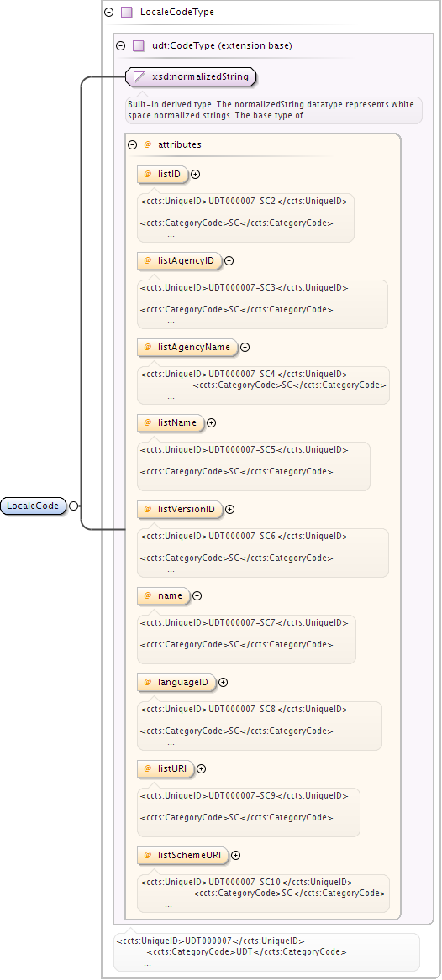Expand the listAgencyName attribute plus icon
This screenshot has height=980, width=442.
coord(245,347)
